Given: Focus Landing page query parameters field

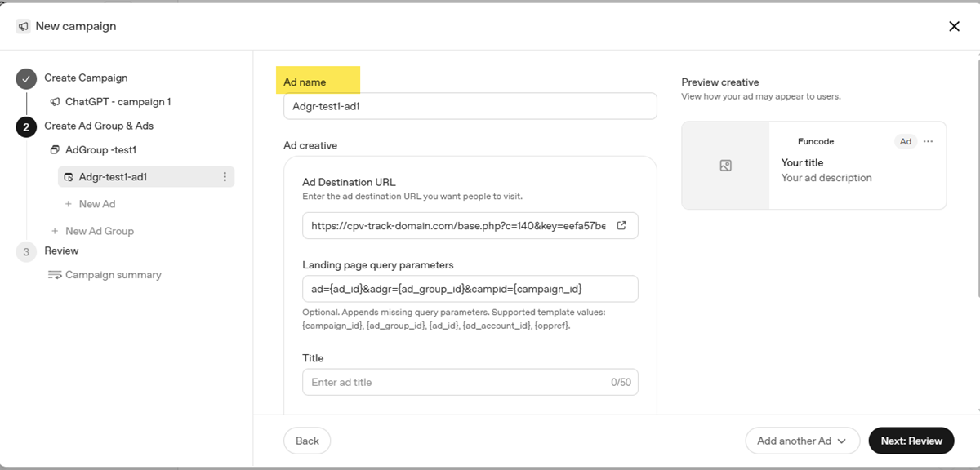Looking at the screenshot, I should (470, 289).
